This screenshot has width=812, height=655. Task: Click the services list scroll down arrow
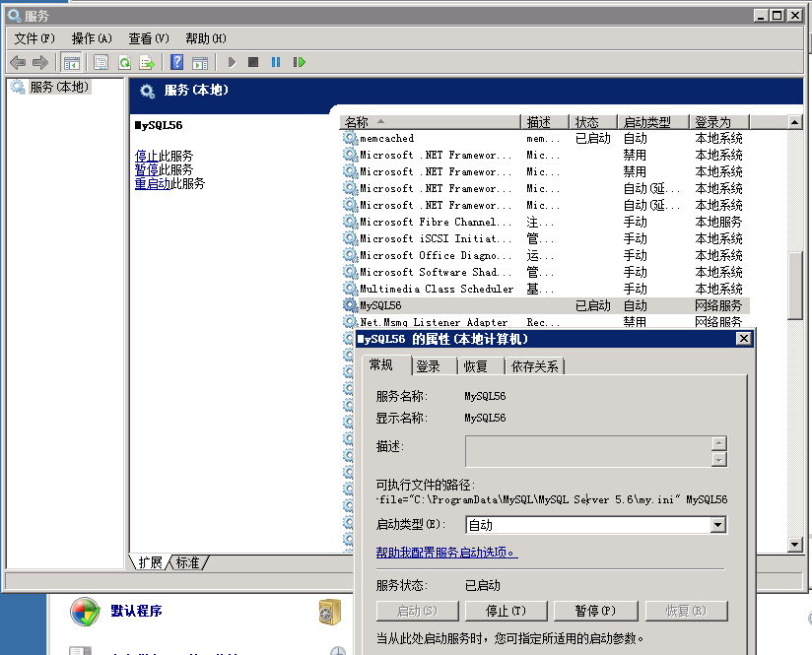tap(795, 545)
